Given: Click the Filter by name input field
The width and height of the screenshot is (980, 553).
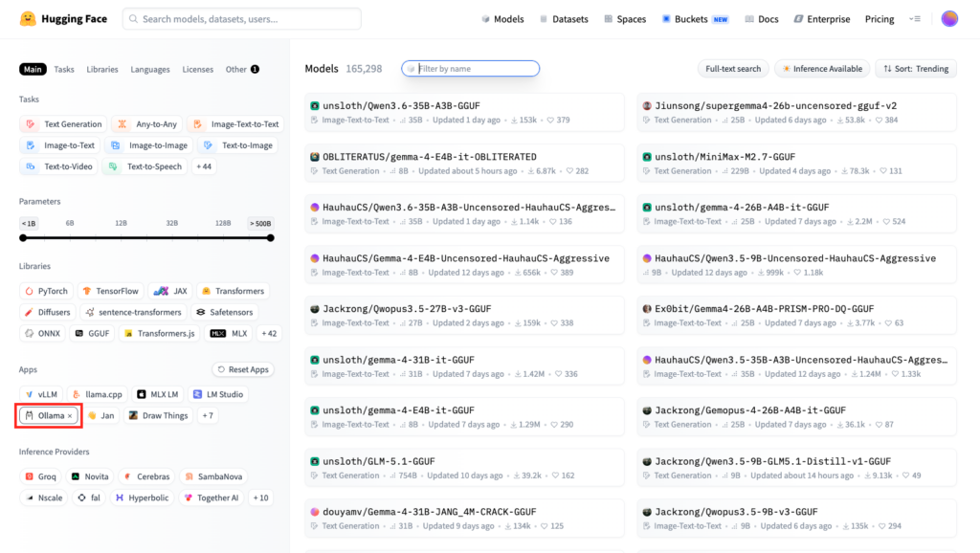Looking at the screenshot, I should pos(474,69).
